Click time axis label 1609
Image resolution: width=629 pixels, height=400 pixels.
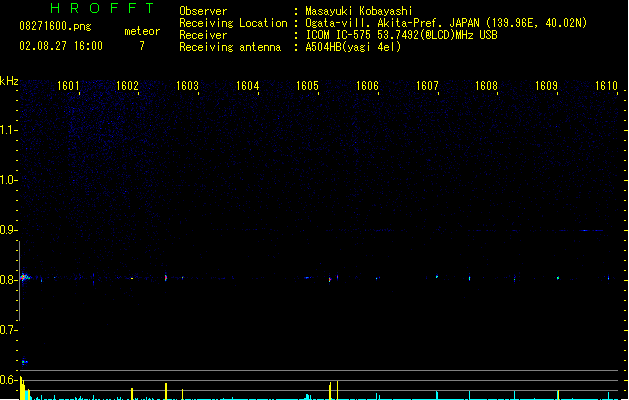(546, 86)
